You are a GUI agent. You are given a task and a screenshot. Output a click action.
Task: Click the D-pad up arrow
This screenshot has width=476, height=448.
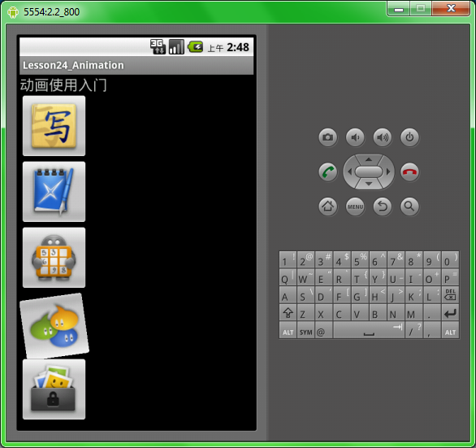[x=369, y=159]
